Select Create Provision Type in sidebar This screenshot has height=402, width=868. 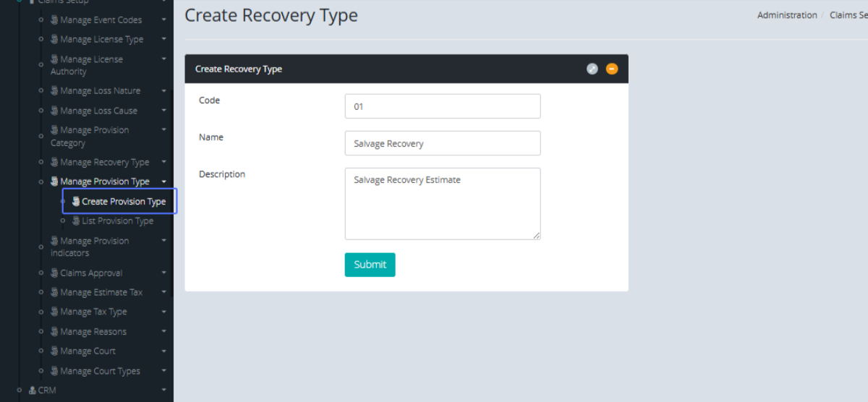point(123,202)
